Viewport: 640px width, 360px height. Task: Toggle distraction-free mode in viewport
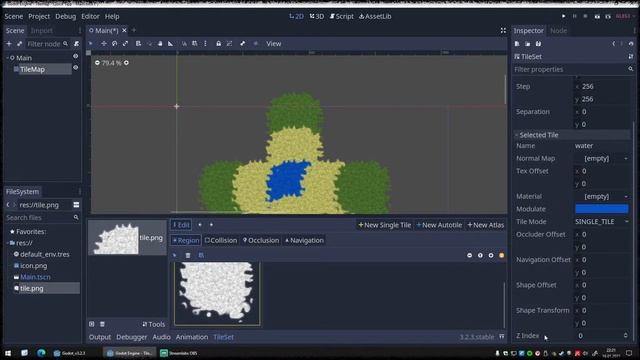(x=503, y=31)
